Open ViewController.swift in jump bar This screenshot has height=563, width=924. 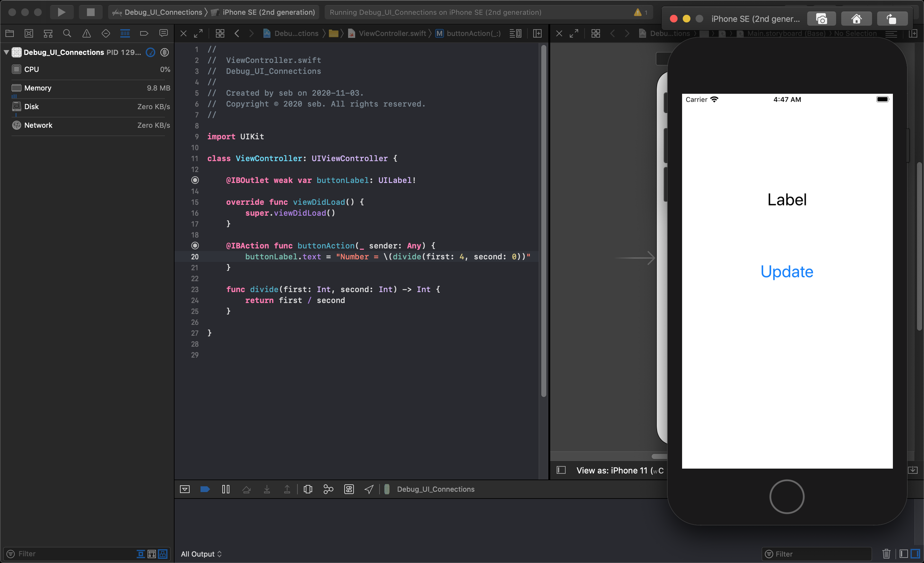(387, 33)
